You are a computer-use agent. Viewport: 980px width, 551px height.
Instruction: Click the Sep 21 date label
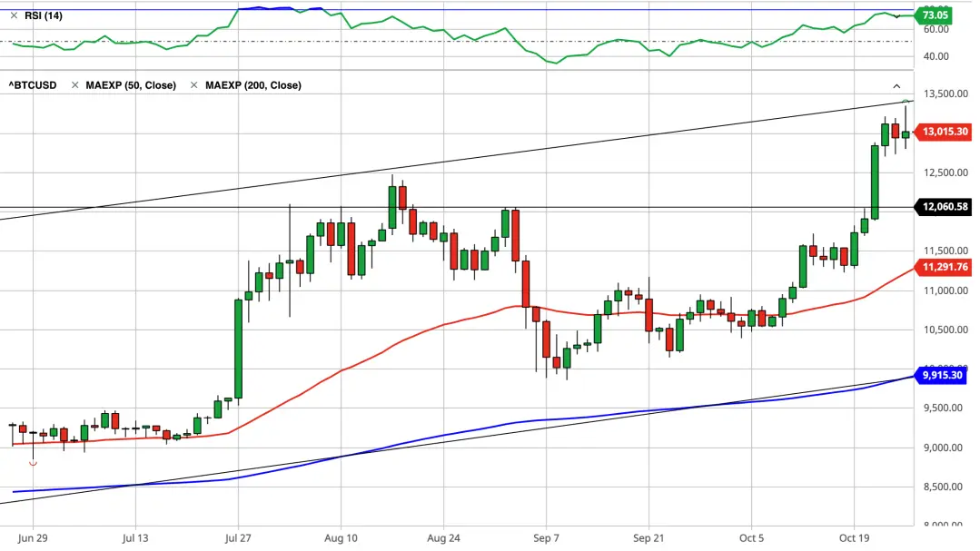(x=648, y=538)
